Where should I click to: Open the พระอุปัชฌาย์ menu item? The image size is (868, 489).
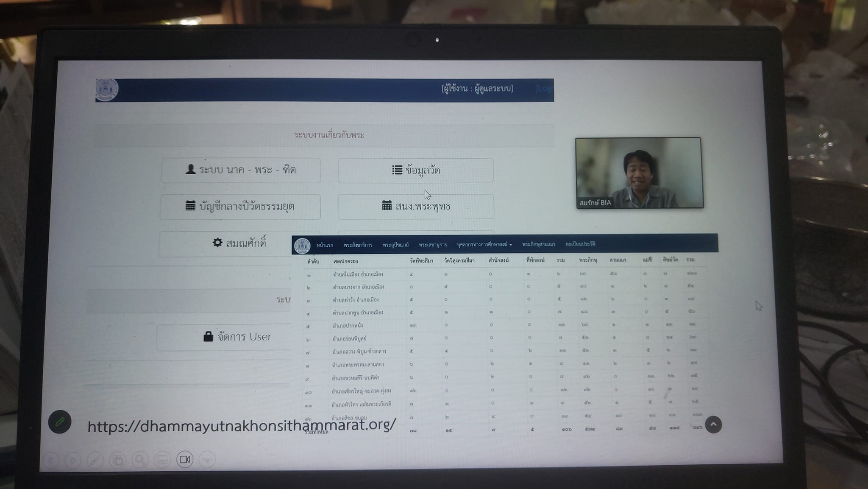point(395,245)
